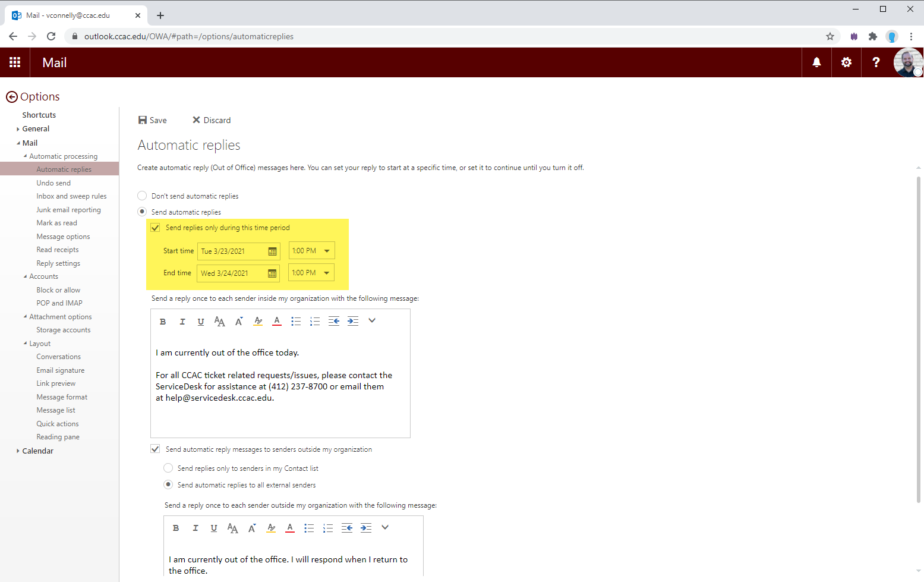Expand more formatting options in internal editor
Image resolution: width=924 pixels, height=582 pixels.
372,320
